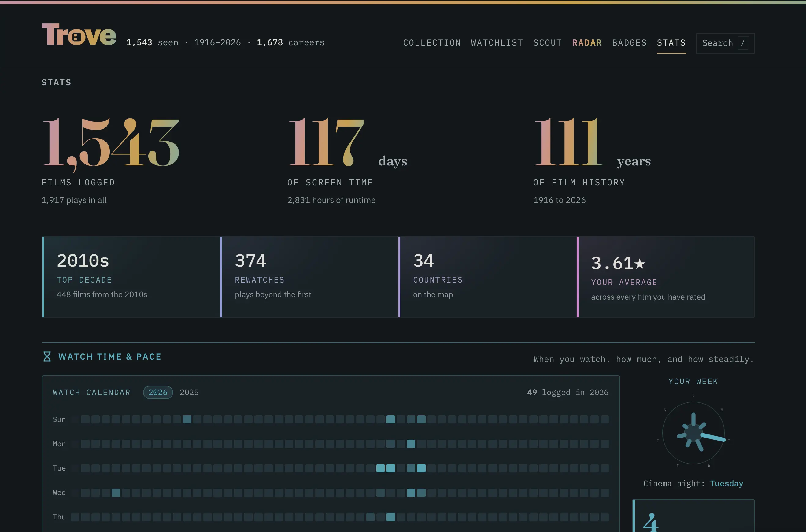Click '1,917 plays in all' text
The image size is (806, 532).
click(x=74, y=200)
